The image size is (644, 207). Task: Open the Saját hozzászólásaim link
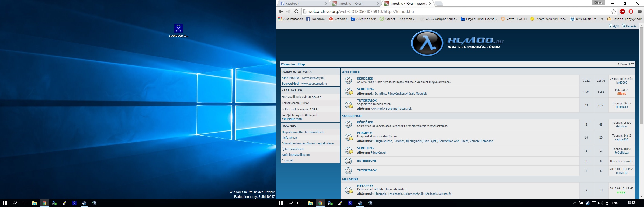coord(296,155)
